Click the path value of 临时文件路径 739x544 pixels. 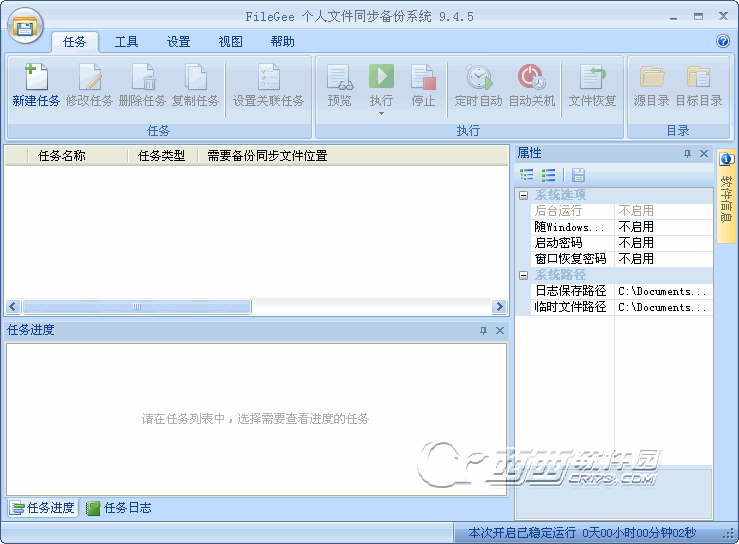coord(662,307)
